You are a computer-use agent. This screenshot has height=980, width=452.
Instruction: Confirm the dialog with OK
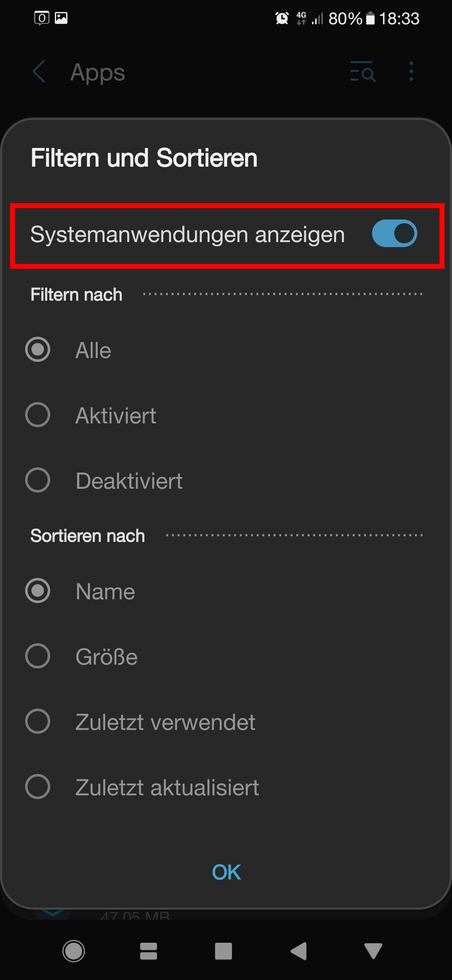coord(226,872)
